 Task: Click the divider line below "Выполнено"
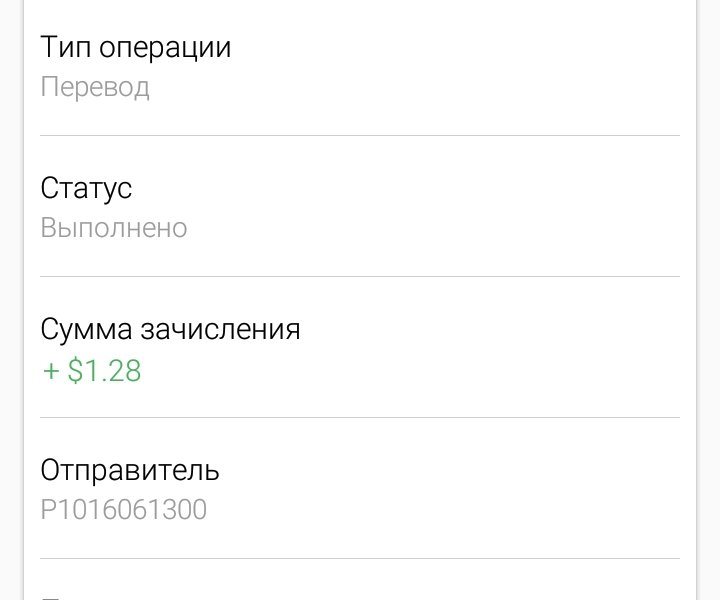tap(360, 276)
